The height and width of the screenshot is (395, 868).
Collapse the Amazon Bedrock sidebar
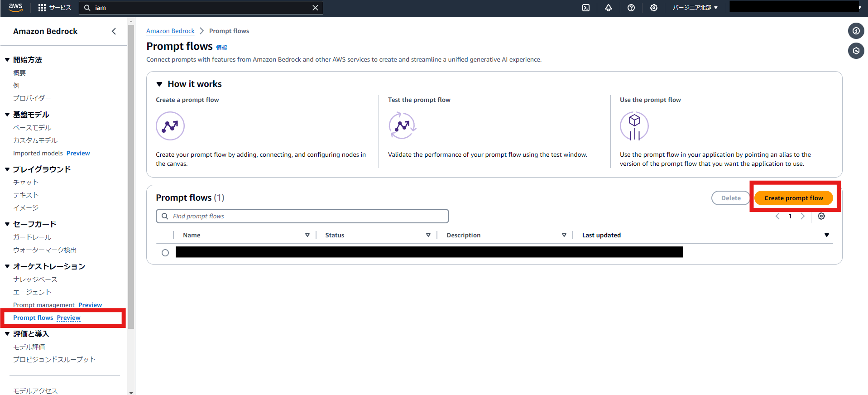click(114, 31)
